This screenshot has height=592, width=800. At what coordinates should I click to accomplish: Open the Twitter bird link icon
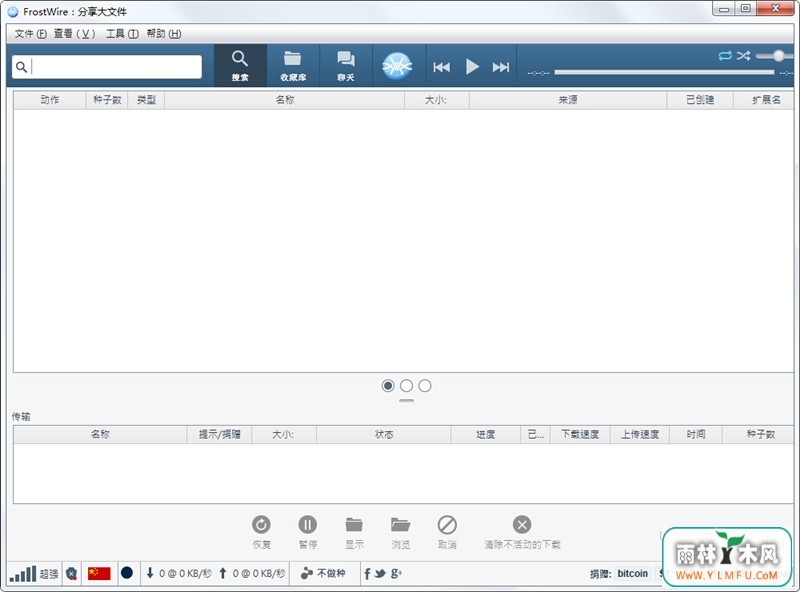pos(380,574)
